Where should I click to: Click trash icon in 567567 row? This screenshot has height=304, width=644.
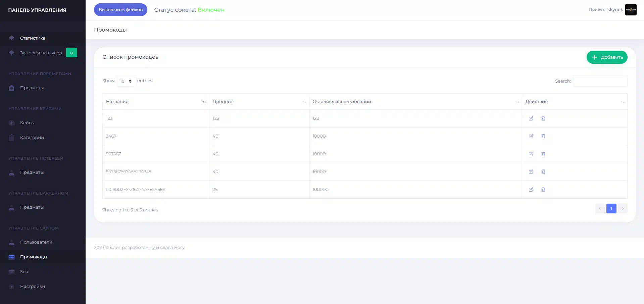point(543,154)
